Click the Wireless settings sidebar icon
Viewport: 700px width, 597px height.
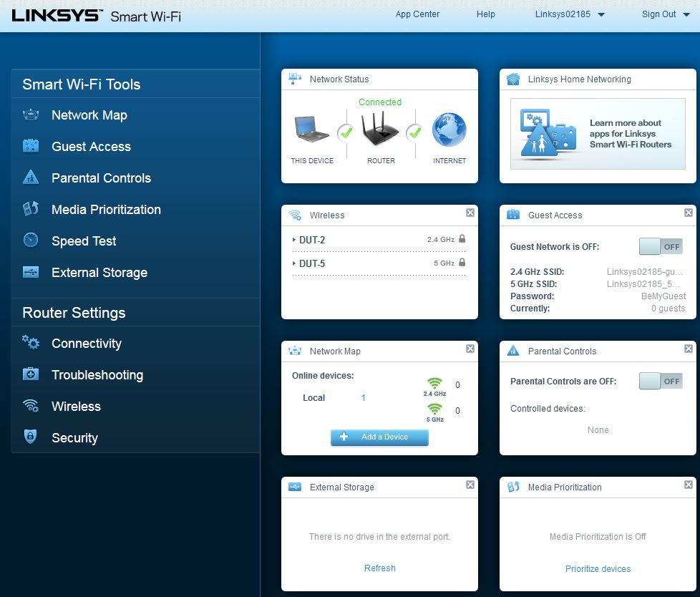pos(31,406)
